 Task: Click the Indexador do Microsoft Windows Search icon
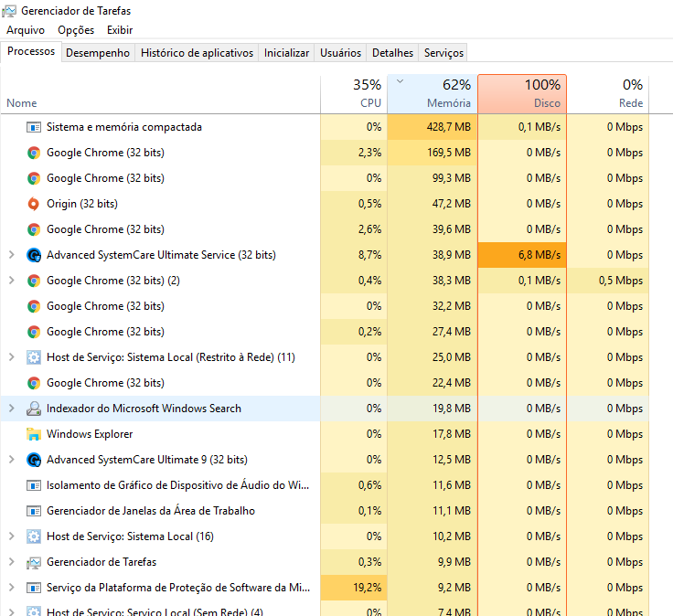34,409
